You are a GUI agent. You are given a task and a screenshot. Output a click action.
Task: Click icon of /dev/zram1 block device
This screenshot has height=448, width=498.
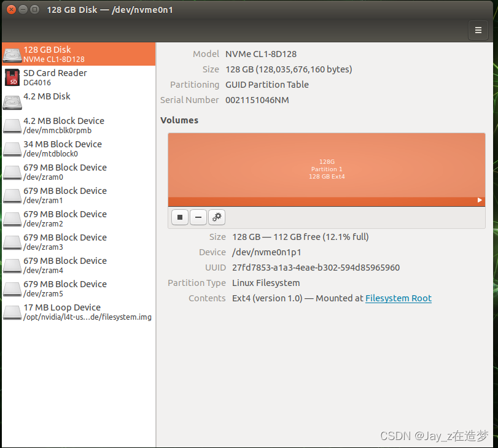pos(12,196)
